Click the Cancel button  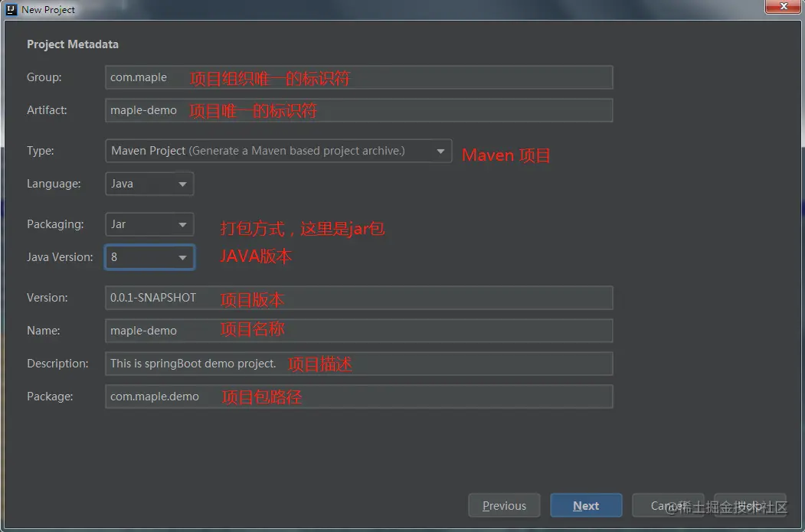pos(668,506)
